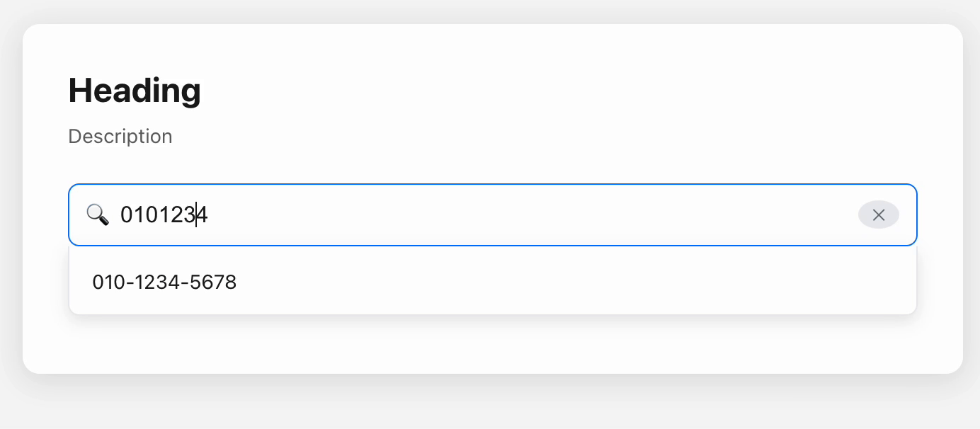Select the 010-1234-5678 suggestion
Screen dimensions: 980x429
[x=164, y=282]
